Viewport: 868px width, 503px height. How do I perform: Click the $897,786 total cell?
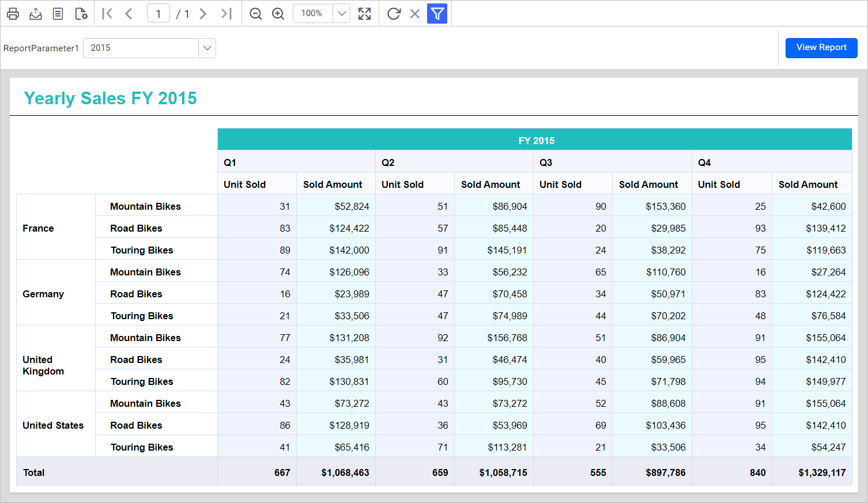(652, 472)
